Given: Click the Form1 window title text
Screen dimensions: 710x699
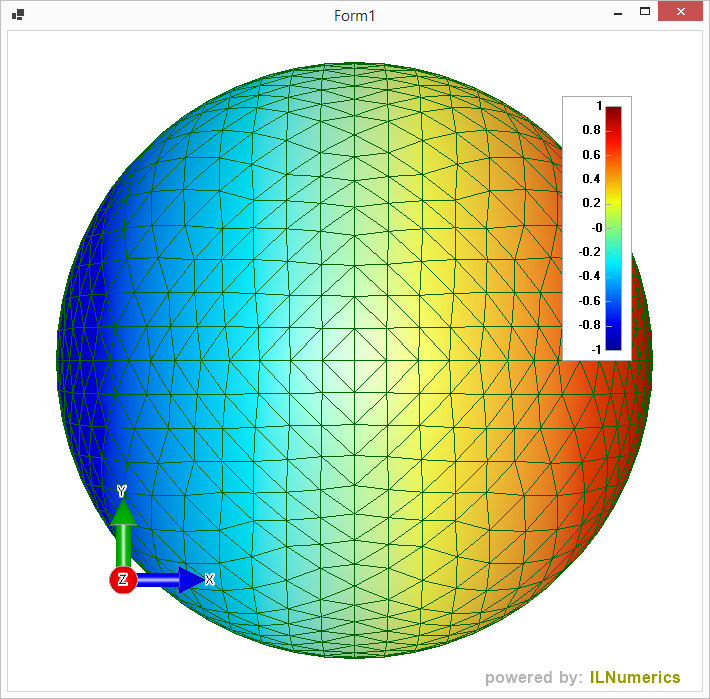Looking at the screenshot, I should tap(355, 16).
